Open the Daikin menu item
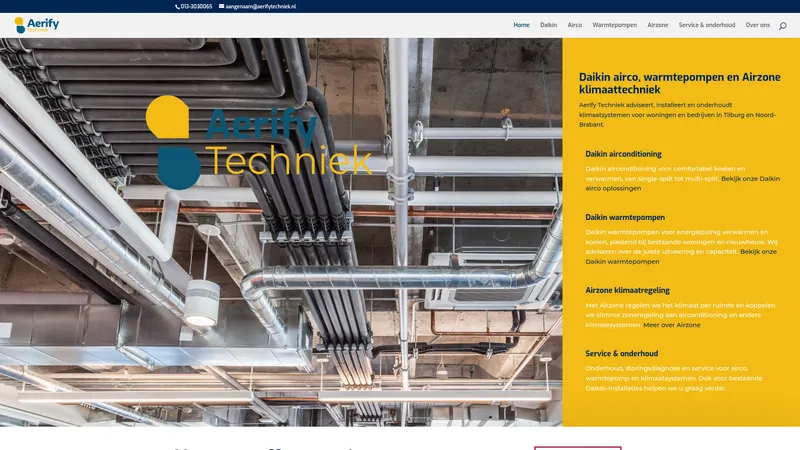The width and height of the screenshot is (800, 450). (x=548, y=25)
